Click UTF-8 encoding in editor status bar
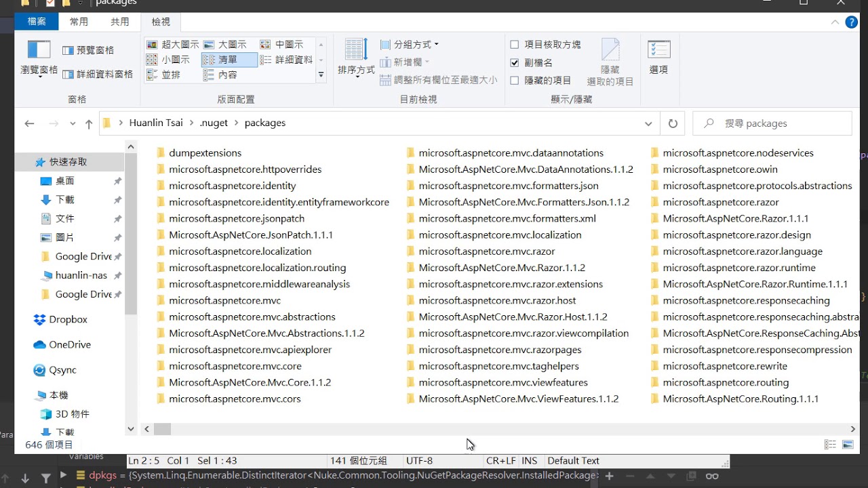The image size is (868, 488). pos(419,461)
